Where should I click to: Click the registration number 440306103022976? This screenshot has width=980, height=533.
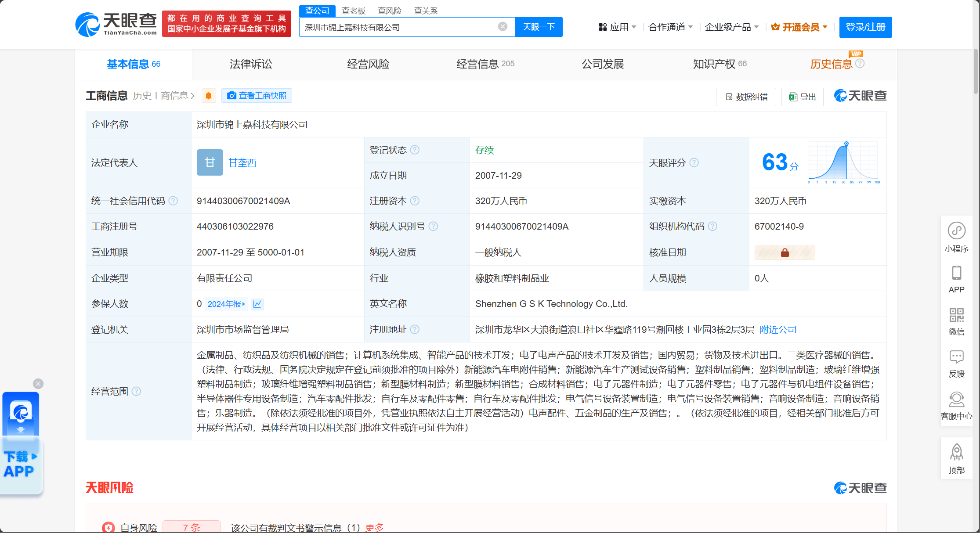(235, 227)
